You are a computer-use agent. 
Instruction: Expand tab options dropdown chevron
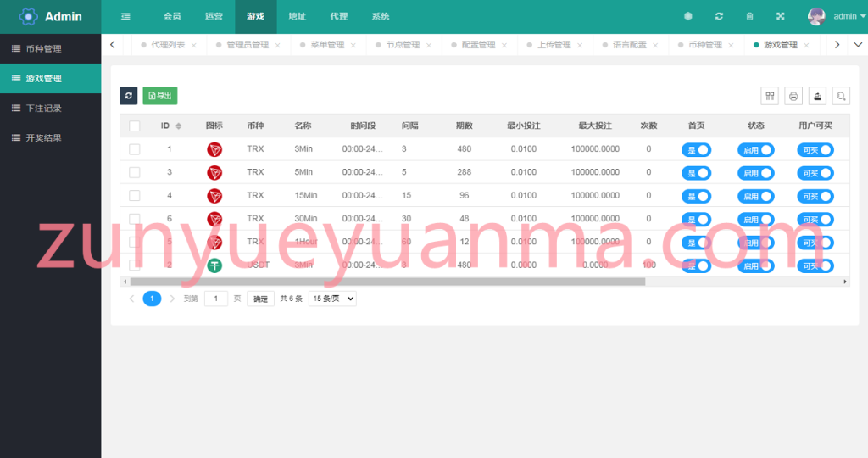point(858,45)
